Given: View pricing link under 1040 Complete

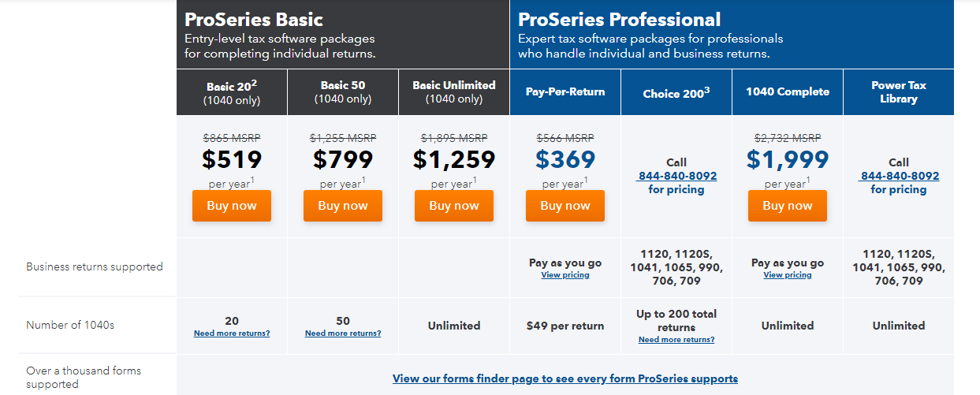Looking at the screenshot, I should coord(788,275).
